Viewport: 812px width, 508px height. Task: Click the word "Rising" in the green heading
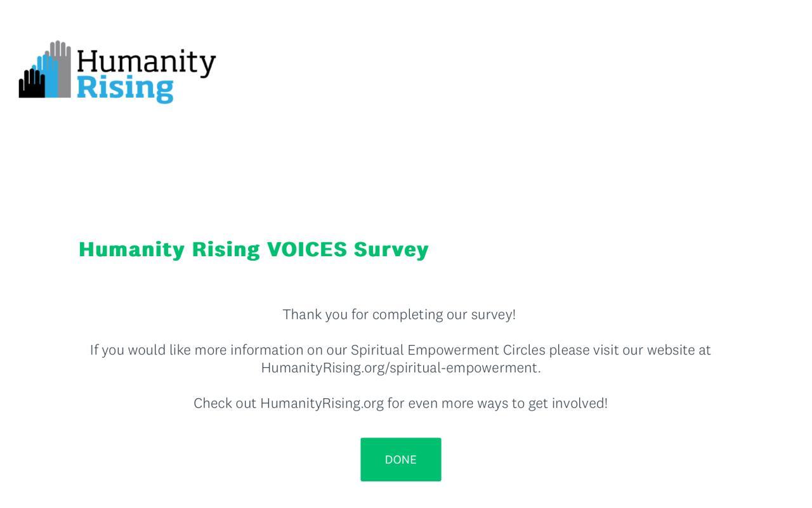pyautogui.click(x=226, y=249)
